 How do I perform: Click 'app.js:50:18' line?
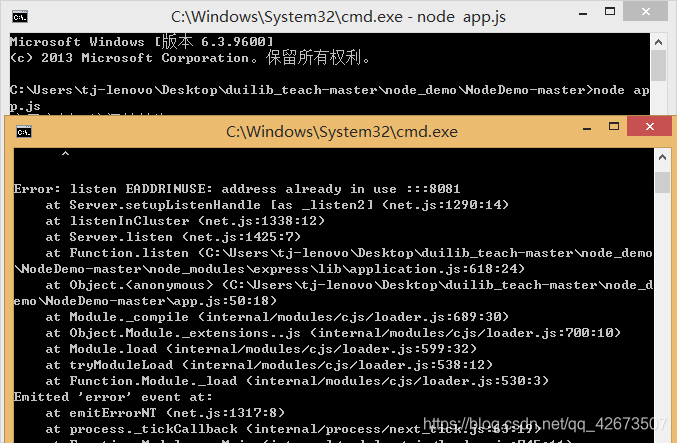[145, 301]
